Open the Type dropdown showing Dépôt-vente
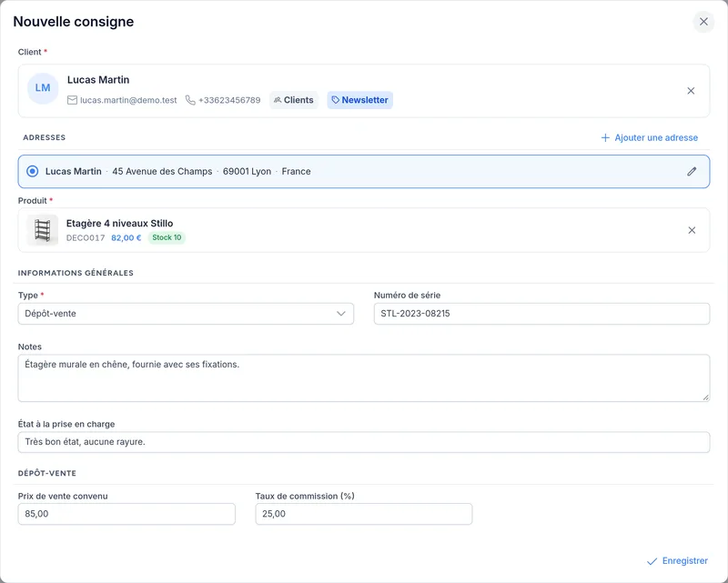The height and width of the screenshot is (583, 728). (186, 314)
